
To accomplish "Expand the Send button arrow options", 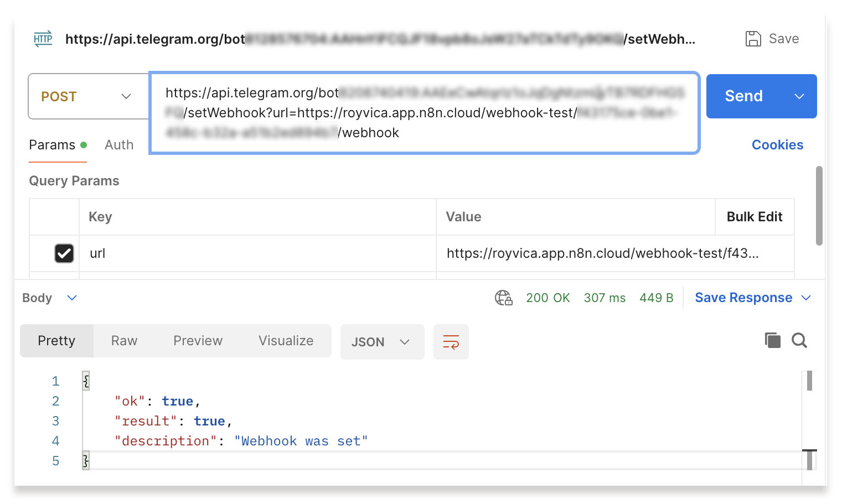I will tap(799, 96).
